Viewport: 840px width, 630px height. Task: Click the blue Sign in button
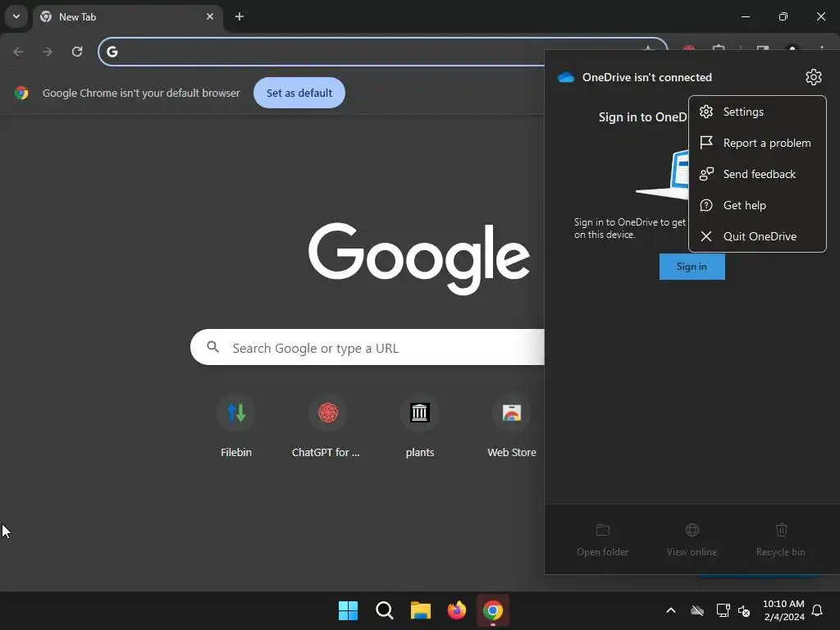(x=692, y=267)
